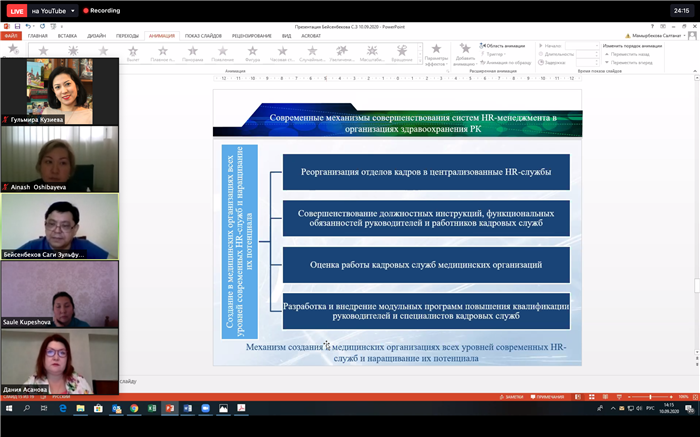This screenshot has width=700, height=437.
Task: Open the Заметки notes pane button
Action: click(514, 397)
